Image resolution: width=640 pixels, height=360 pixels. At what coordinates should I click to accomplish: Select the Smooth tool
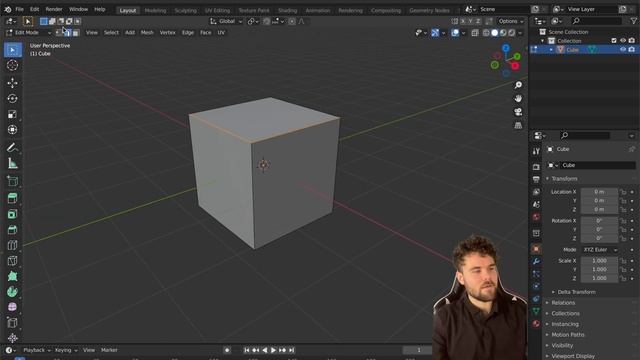coord(13,307)
